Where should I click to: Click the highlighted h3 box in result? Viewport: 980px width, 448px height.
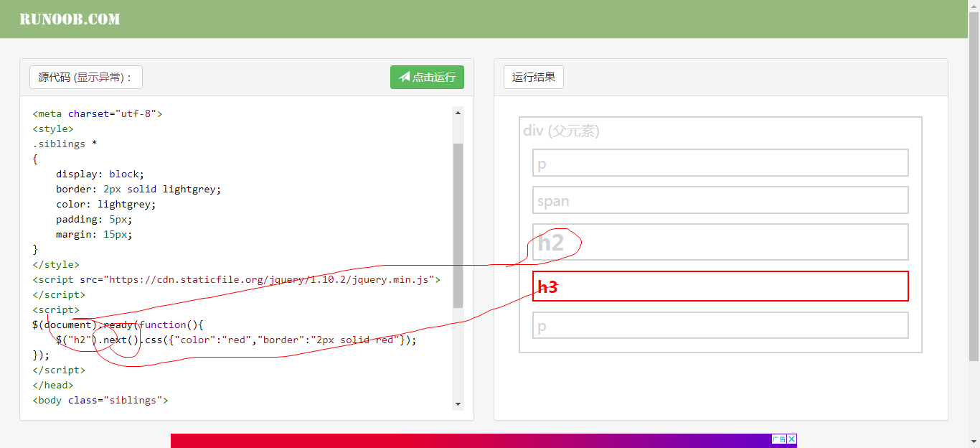pyautogui.click(x=720, y=286)
